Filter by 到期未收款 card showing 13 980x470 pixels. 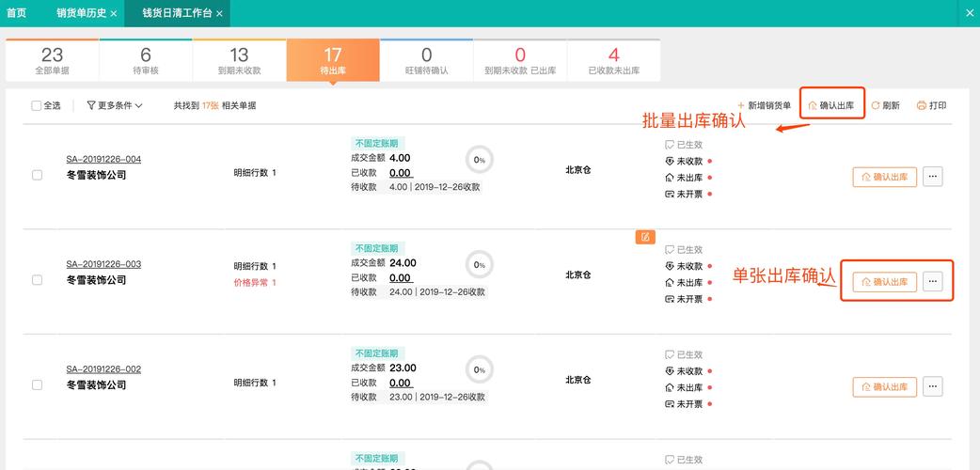[240, 60]
